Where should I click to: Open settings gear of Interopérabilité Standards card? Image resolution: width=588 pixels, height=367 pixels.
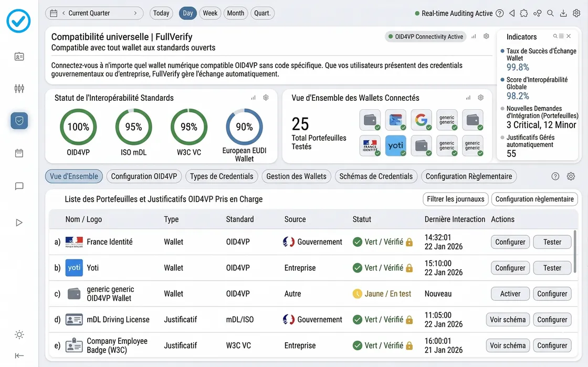(x=266, y=98)
